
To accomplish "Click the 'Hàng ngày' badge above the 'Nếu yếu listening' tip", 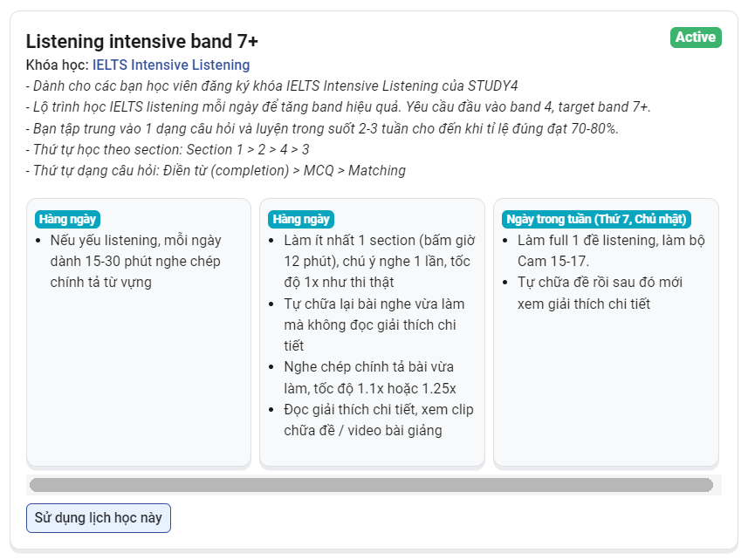I will coord(67,219).
